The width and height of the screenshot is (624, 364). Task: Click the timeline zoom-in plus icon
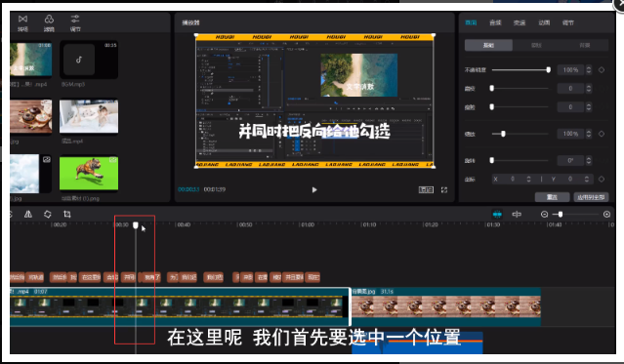tap(606, 214)
